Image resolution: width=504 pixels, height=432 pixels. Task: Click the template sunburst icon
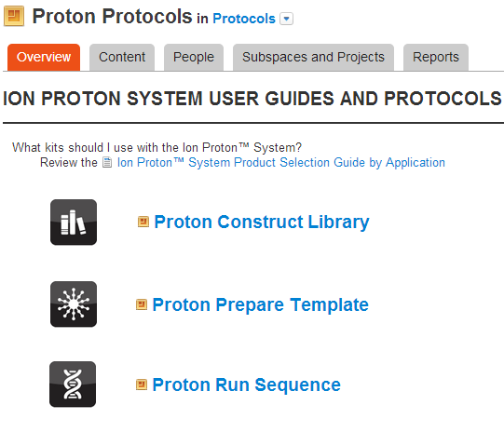(74, 304)
